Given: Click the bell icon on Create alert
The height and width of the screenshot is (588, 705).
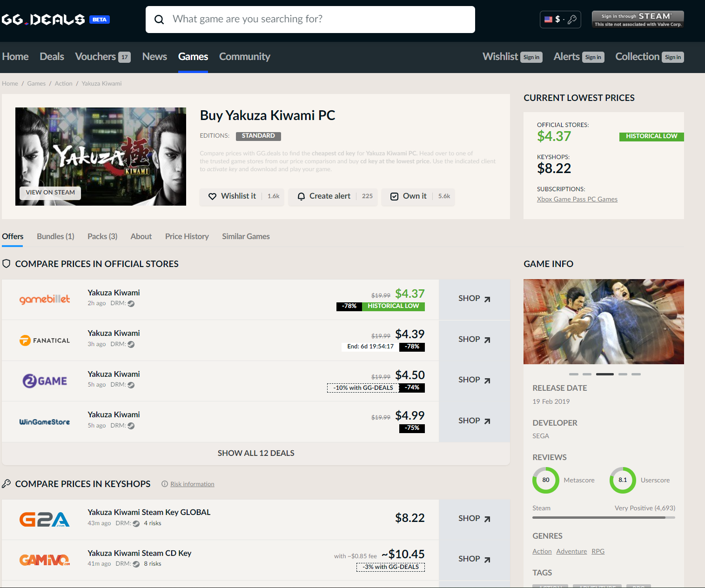Looking at the screenshot, I should pyautogui.click(x=301, y=196).
